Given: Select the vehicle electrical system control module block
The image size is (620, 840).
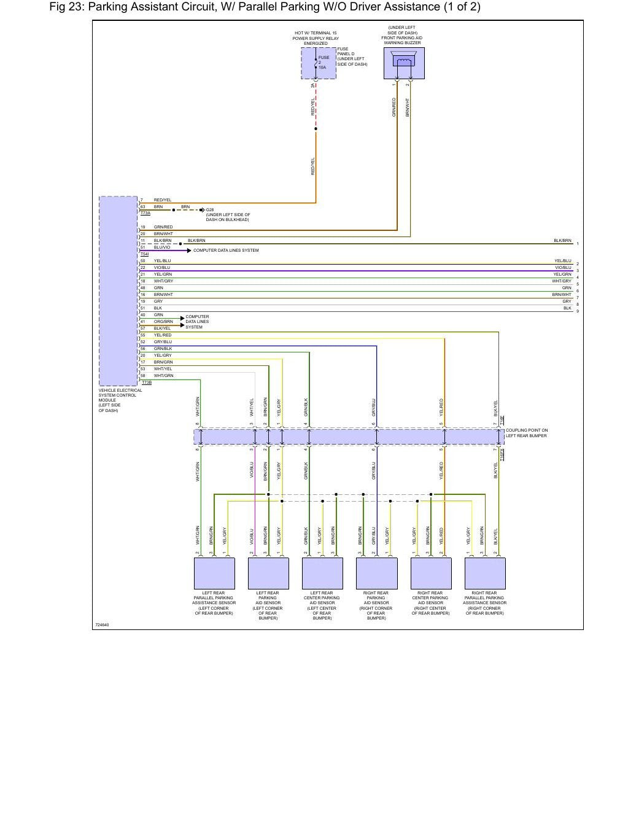Looking at the screenshot, I should point(118,291).
